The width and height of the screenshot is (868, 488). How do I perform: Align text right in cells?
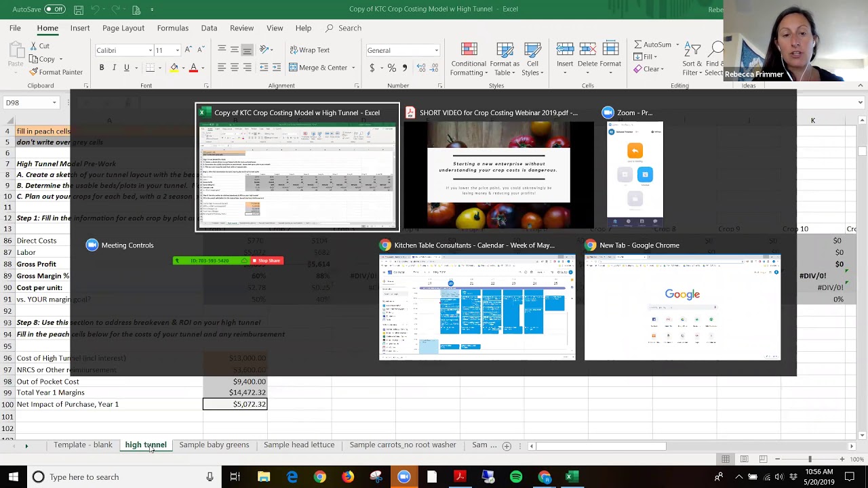point(247,68)
